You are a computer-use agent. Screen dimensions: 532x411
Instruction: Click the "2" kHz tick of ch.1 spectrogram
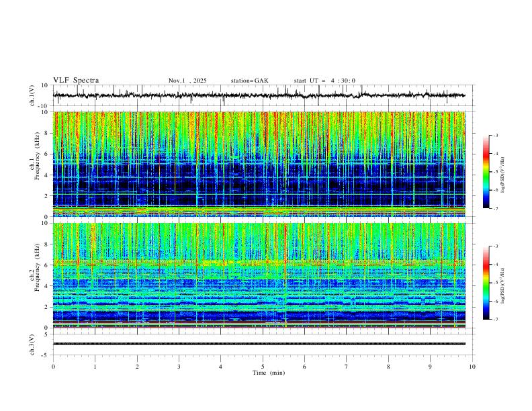47,195
